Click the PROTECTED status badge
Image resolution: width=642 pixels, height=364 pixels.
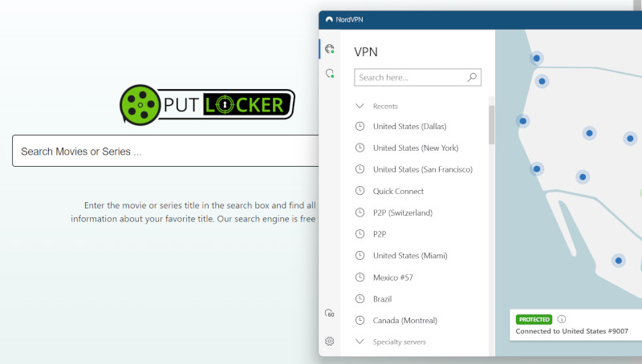tap(534, 319)
